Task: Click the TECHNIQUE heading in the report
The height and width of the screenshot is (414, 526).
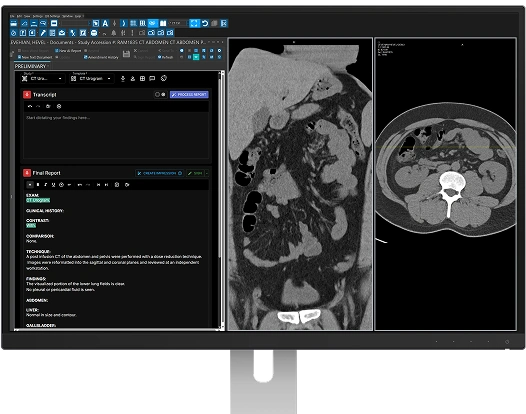Action: (x=38, y=251)
